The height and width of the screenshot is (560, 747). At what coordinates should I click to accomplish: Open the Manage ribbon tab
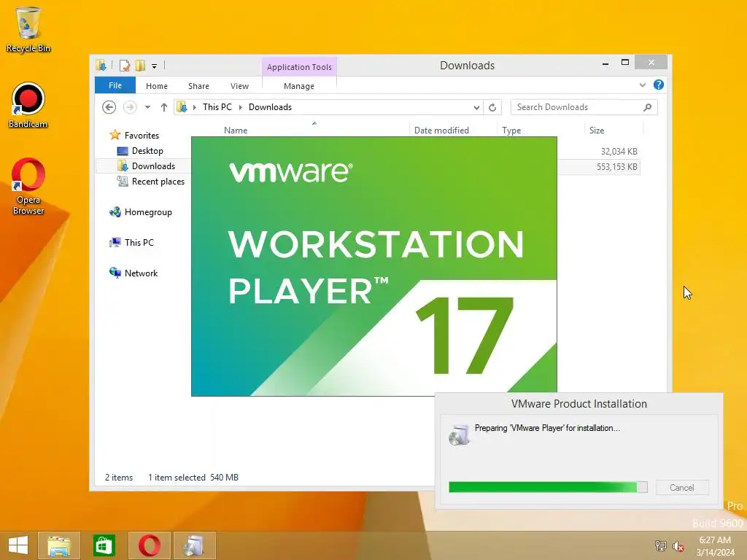tap(298, 86)
